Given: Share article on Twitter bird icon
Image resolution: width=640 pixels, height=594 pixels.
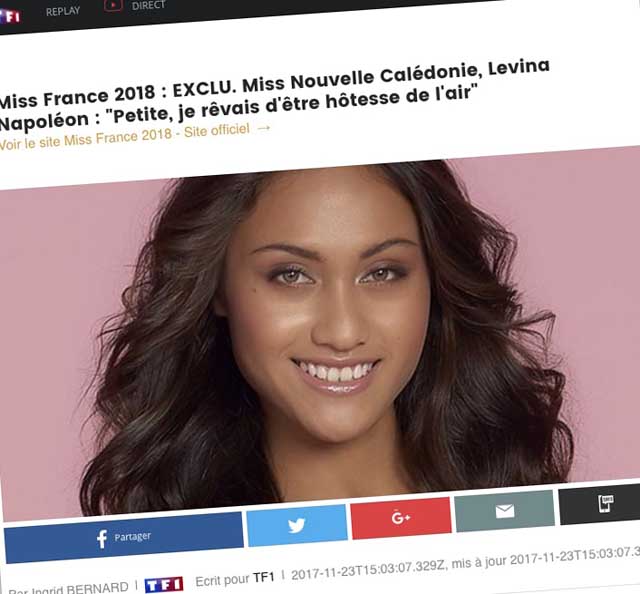Looking at the screenshot, I should [x=297, y=525].
